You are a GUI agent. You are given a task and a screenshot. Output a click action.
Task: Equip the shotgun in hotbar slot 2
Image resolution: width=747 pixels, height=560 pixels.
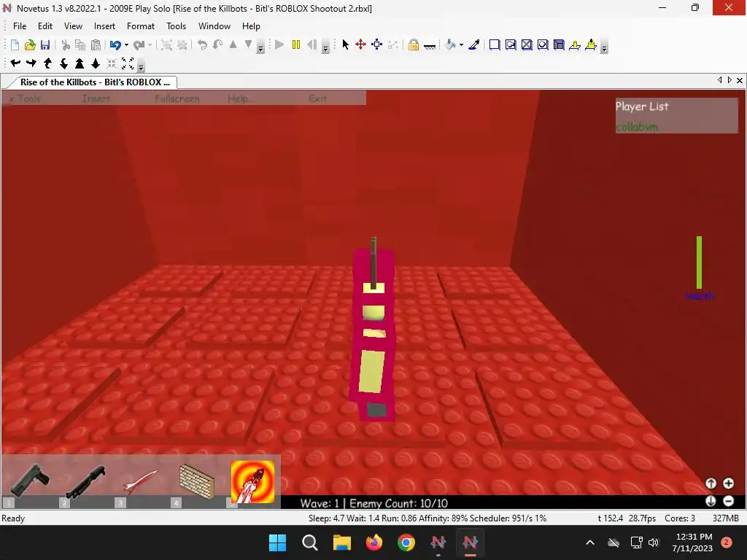[x=86, y=482]
